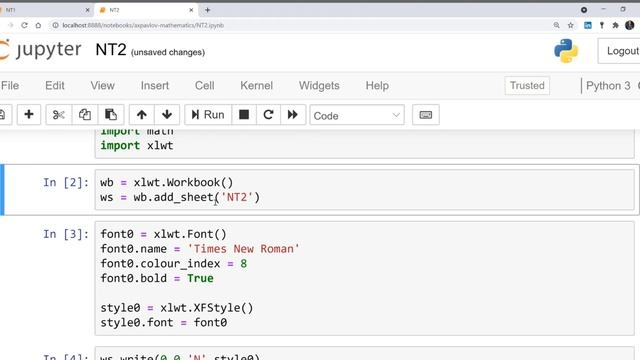Copy selected cells icon

(x=84, y=115)
